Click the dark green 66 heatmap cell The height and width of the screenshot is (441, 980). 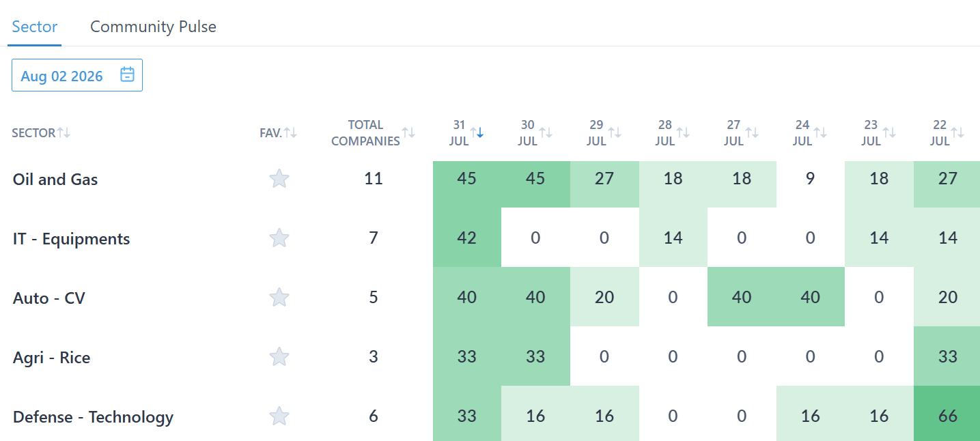coord(947,416)
